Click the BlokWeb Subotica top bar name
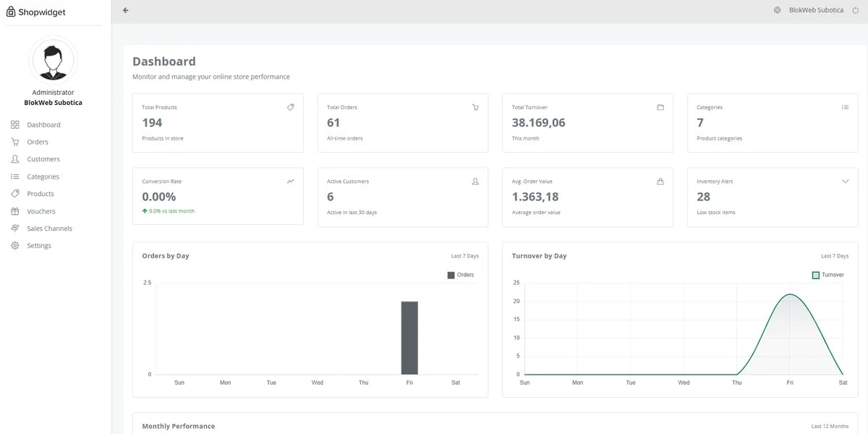 [x=816, y=10]
